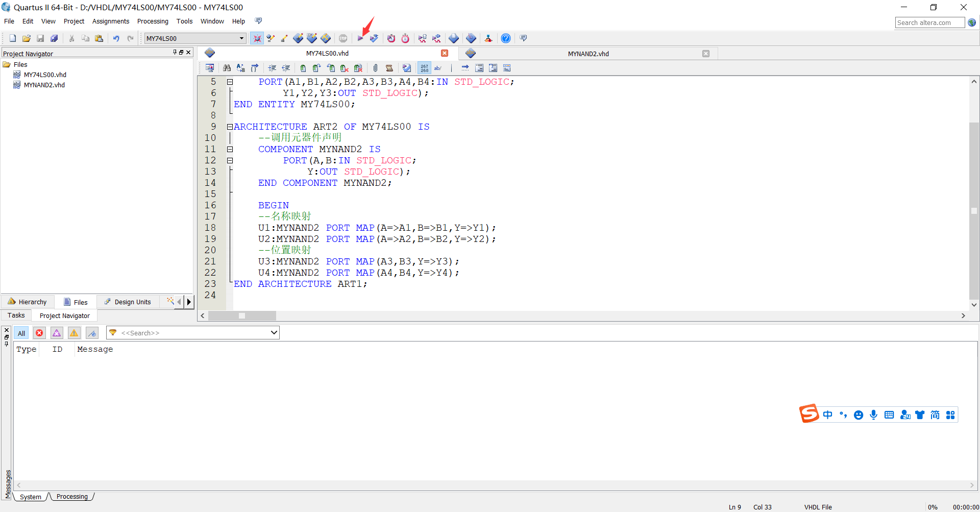The height and width of the screenshot is (512, 980).
Task: Open the Programmer tool icon
Action: (471, 38)
